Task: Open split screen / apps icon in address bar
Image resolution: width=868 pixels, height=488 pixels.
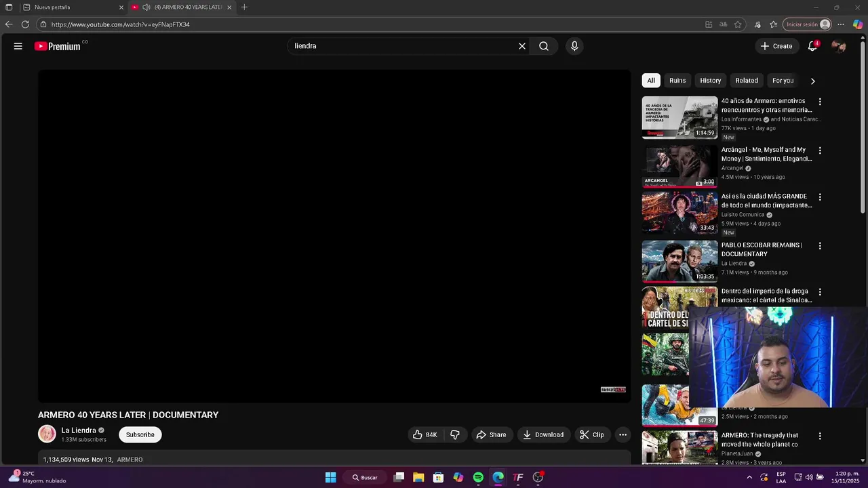Action: (709, 24)
